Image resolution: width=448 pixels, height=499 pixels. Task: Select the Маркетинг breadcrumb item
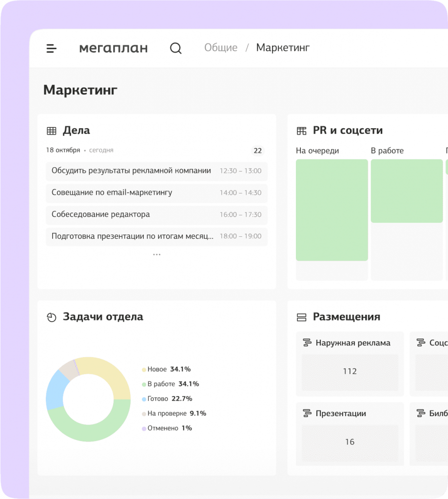coord(283,48)
